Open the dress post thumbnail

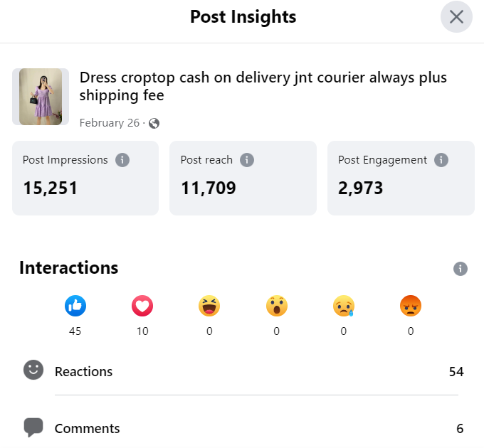coord(41,97)
